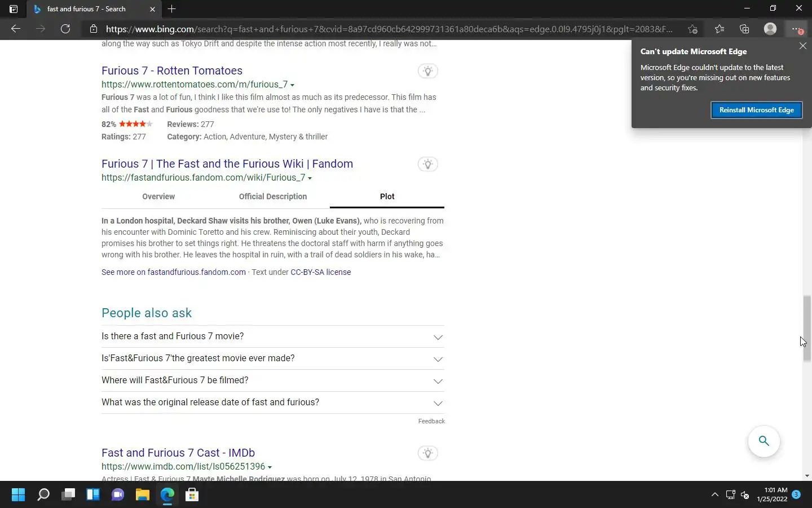Open the CC-BY-SA license link
The width and height of the screenshot is (812, 508).
pyautogui.click(x=320, y=272)
